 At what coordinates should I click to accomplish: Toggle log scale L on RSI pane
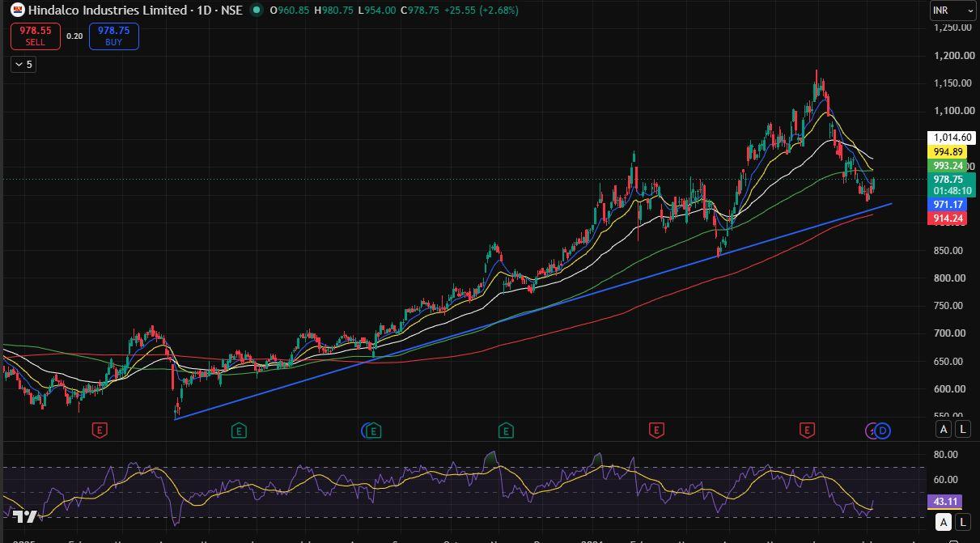coord(963,522)
